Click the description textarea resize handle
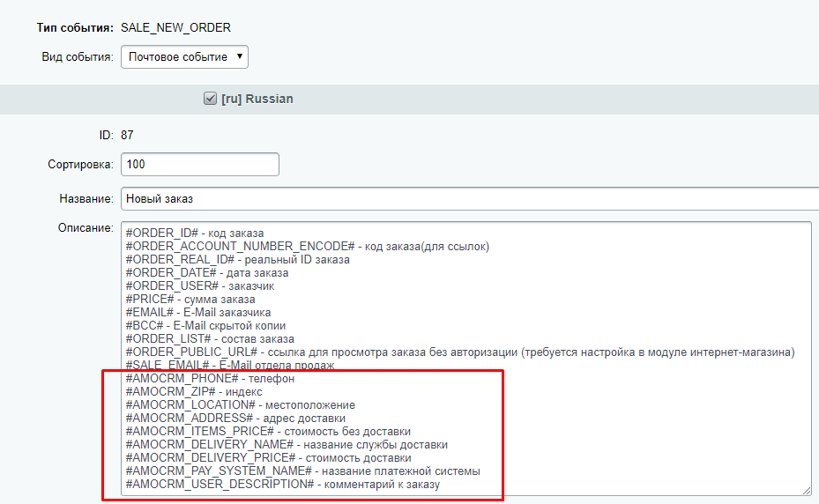819x504 pixels. (x=806, y=490)
